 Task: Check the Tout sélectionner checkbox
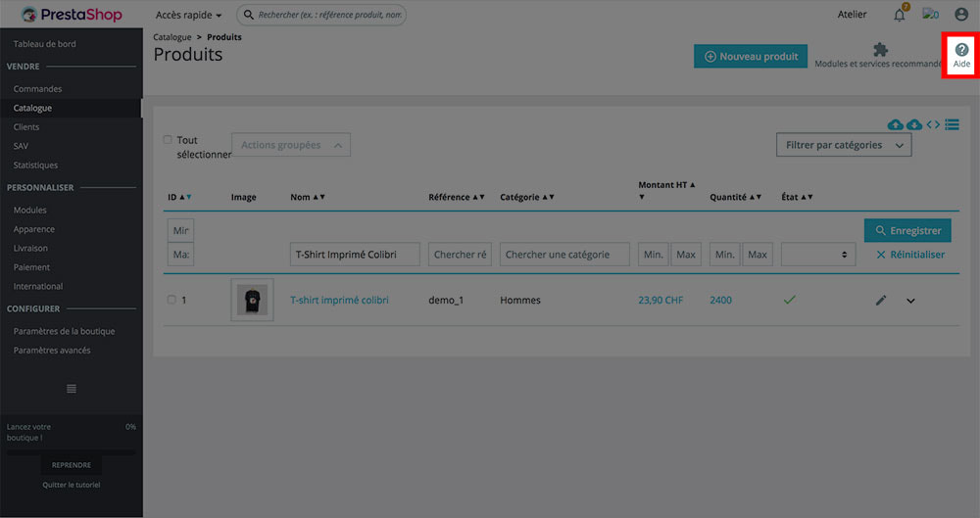(x=168, y=140)
